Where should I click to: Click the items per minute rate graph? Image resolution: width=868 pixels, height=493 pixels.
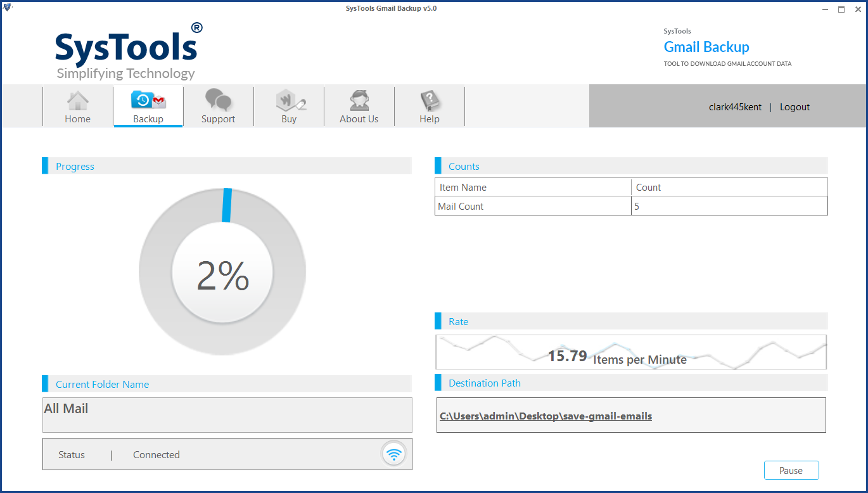(631, 352)
